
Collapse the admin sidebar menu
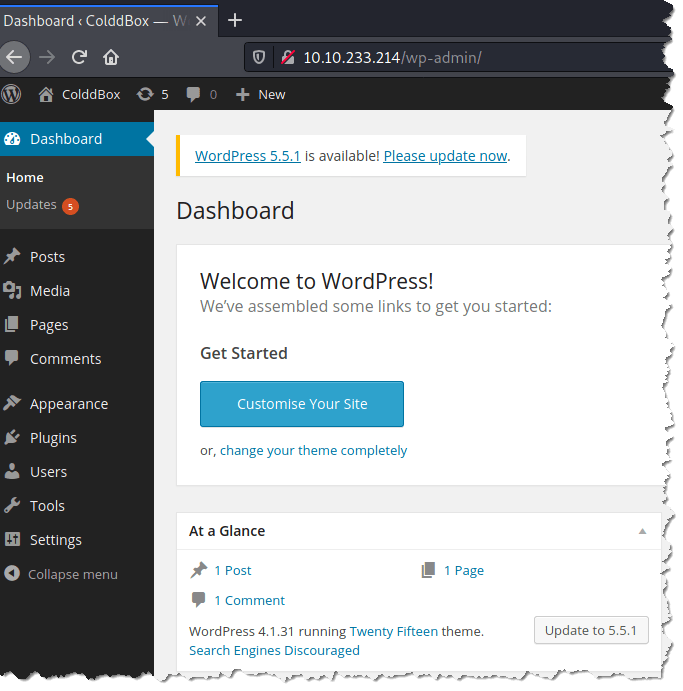tap(60, 574)
